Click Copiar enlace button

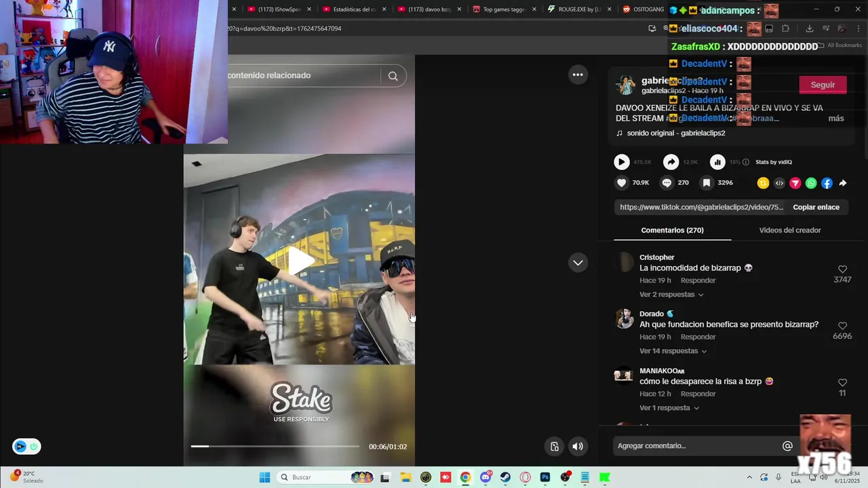click(816, 207)
